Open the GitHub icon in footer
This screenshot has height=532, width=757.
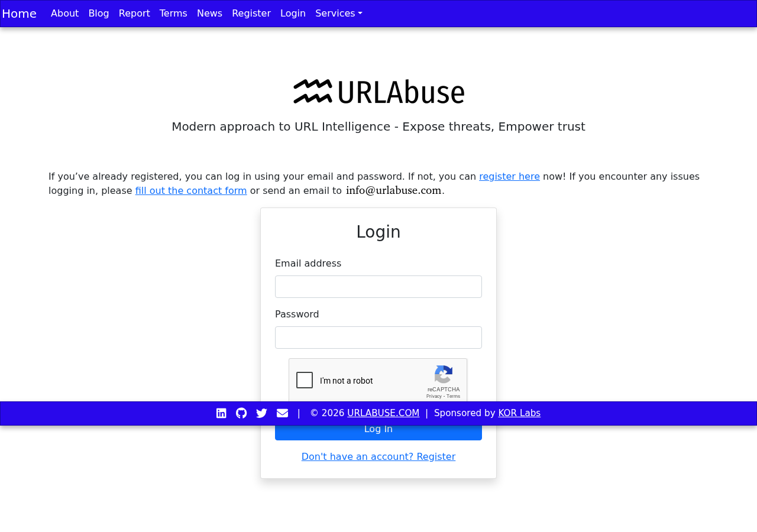tap(241, 413)
